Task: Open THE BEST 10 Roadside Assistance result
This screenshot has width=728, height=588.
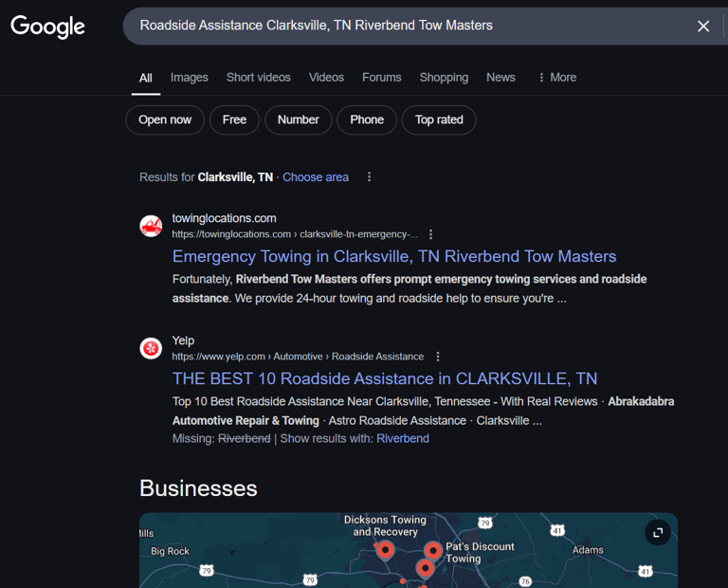Action: (385, 378)
